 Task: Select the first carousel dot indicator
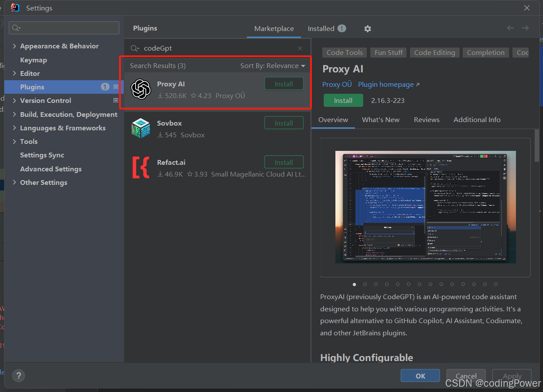coord(354,284)
